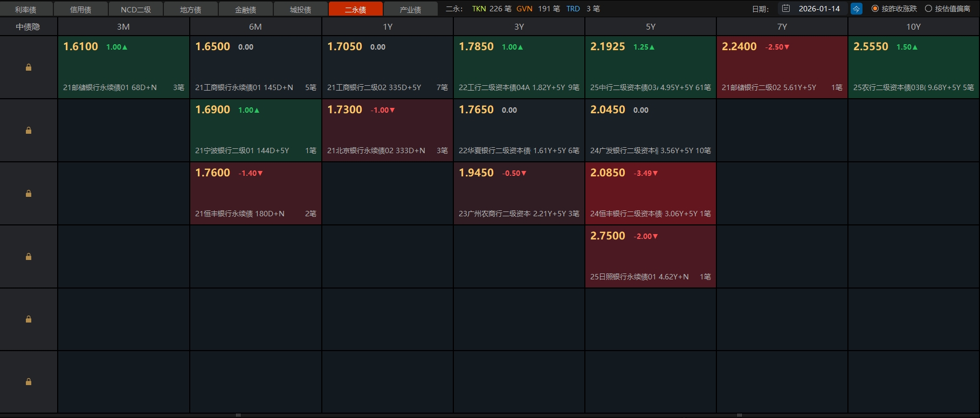Switch to the 利率债 tab
This screenshot has width=980, height=418.
(x=26, y=10)
